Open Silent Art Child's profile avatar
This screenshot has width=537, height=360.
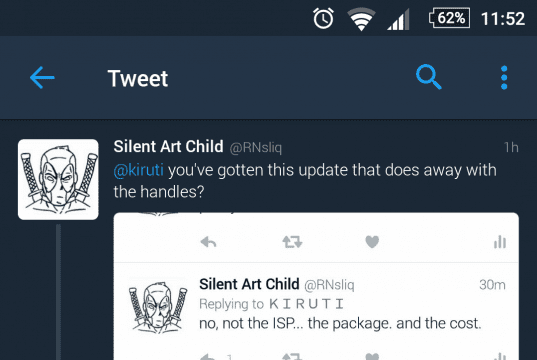[x=58, y=179]
